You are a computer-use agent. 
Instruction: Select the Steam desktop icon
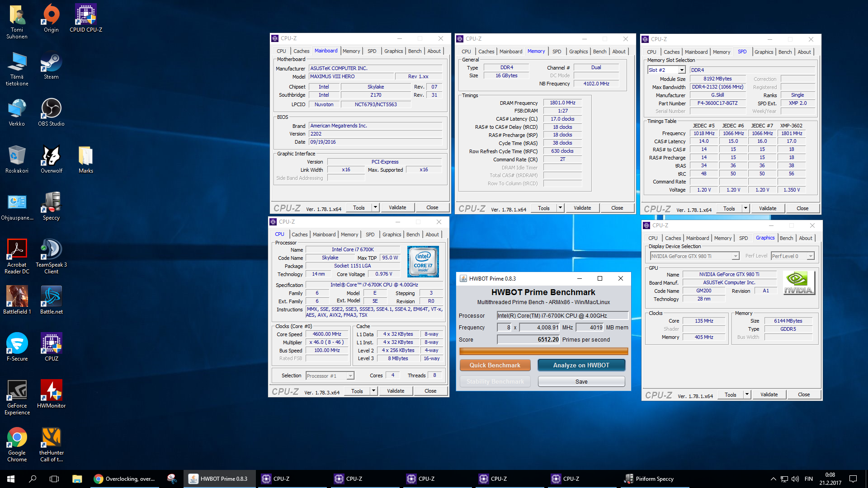pyautogui.click(x=51, y=66)
